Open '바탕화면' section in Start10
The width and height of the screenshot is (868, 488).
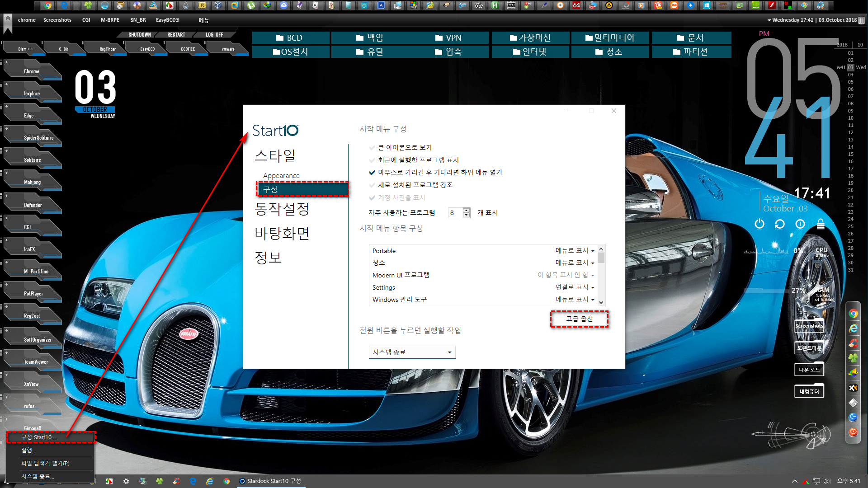tap(282, 233)
